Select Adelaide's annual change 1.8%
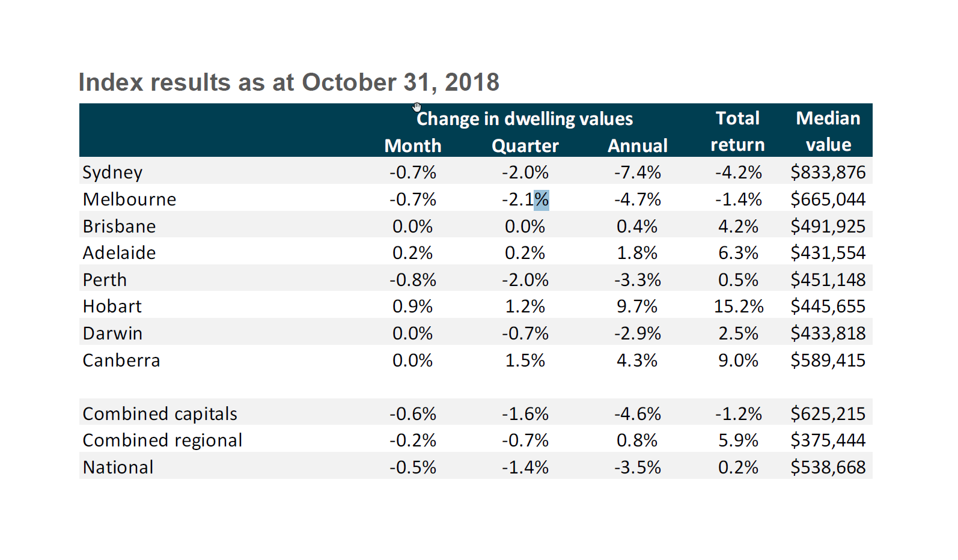958x560 pixels. point(637,253)
